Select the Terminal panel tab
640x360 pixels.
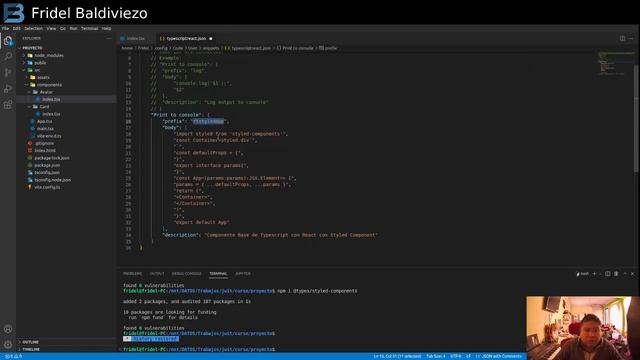click(218, 274)
